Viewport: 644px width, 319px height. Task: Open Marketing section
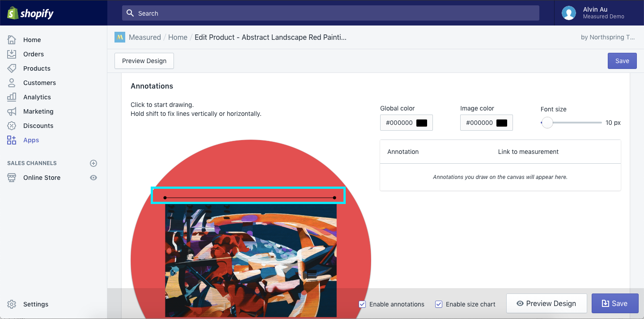click(38, 111)
